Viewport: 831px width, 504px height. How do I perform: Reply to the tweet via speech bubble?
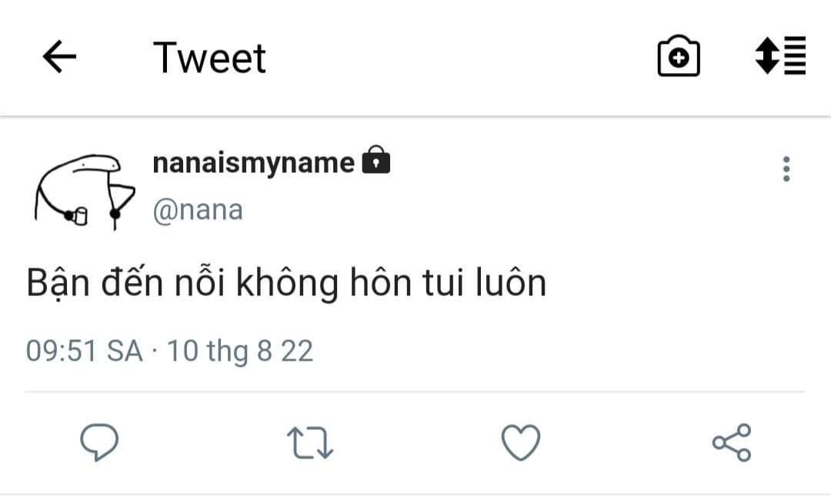[99, 442]
